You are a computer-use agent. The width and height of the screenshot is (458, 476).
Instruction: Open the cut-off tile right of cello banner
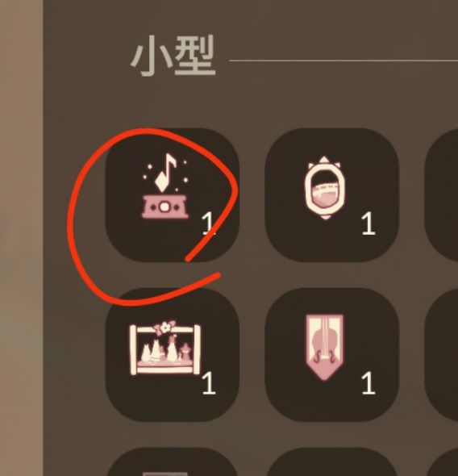click(x=441, y=354)
